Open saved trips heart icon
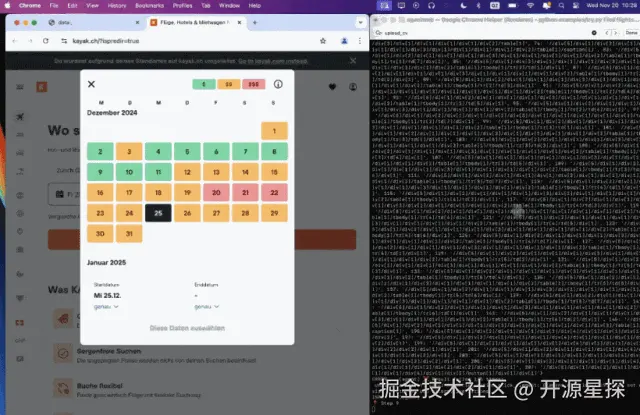Viewport: 640px width, 415px height. [x=332, y=87]
